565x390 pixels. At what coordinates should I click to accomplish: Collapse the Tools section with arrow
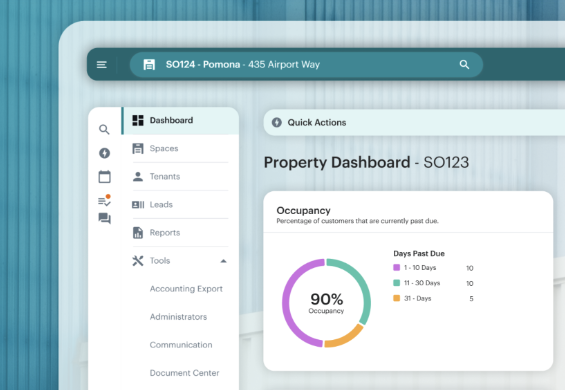point(223,261)
